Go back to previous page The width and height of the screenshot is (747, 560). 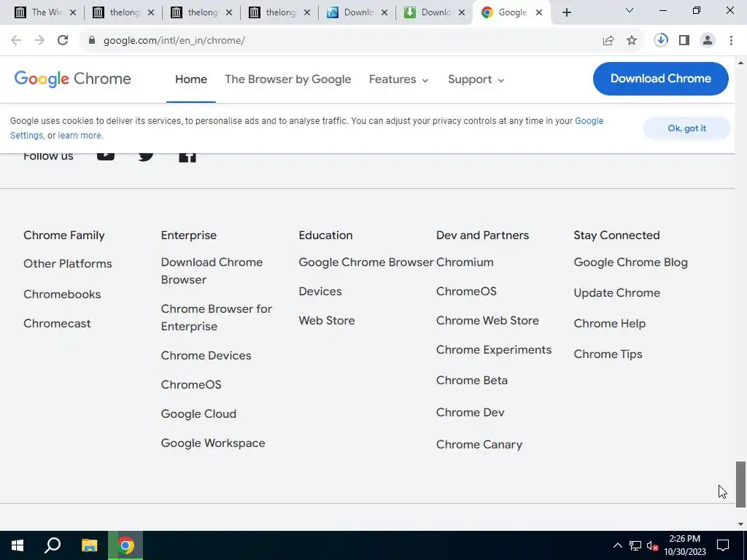pyautogui.click(x=16, y=41)
